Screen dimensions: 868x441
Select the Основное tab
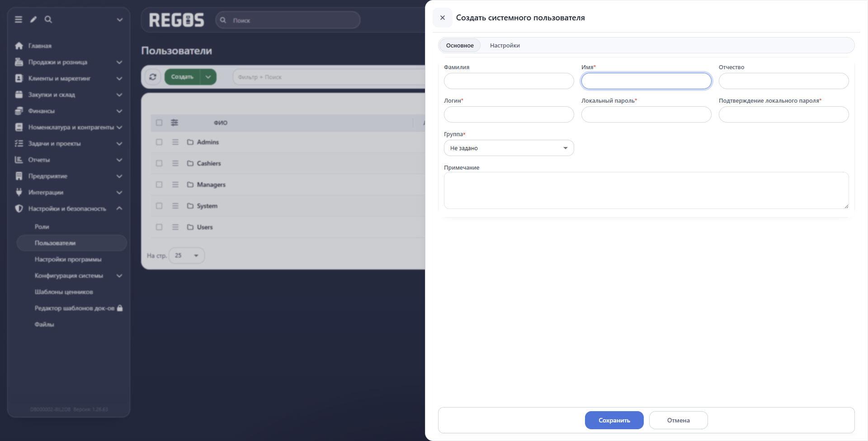pos(460,45)
